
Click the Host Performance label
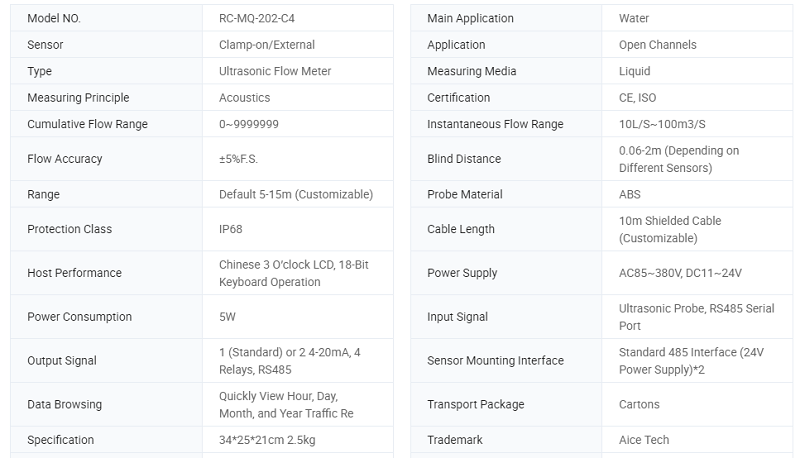74,273
